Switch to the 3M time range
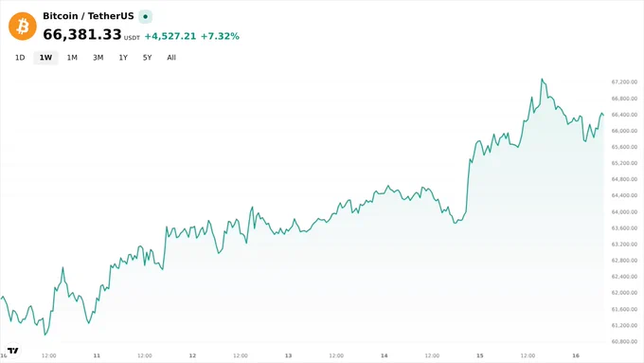Image resolution: width=644 pixels, height=363 pixels. [x=98, y=58]
